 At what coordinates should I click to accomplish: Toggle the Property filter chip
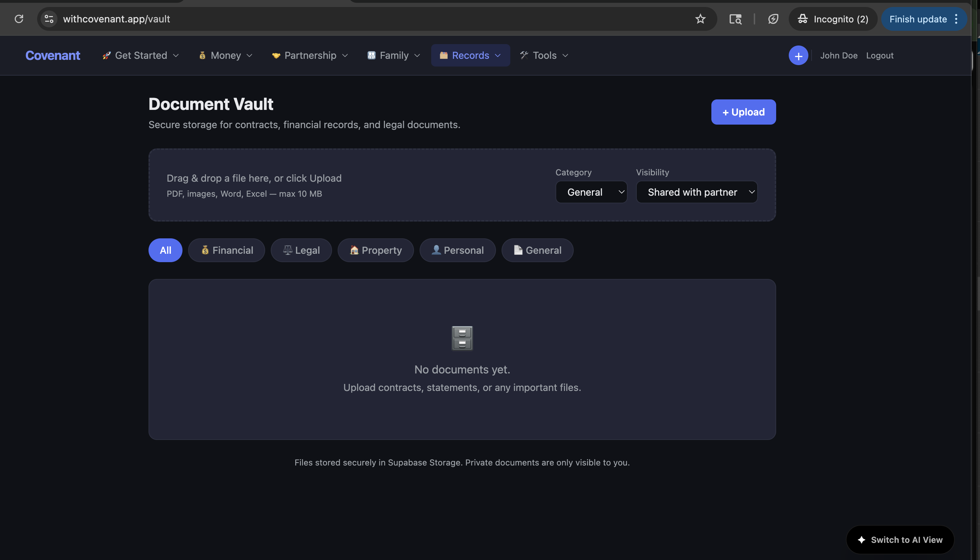click(x=375, y=250)
